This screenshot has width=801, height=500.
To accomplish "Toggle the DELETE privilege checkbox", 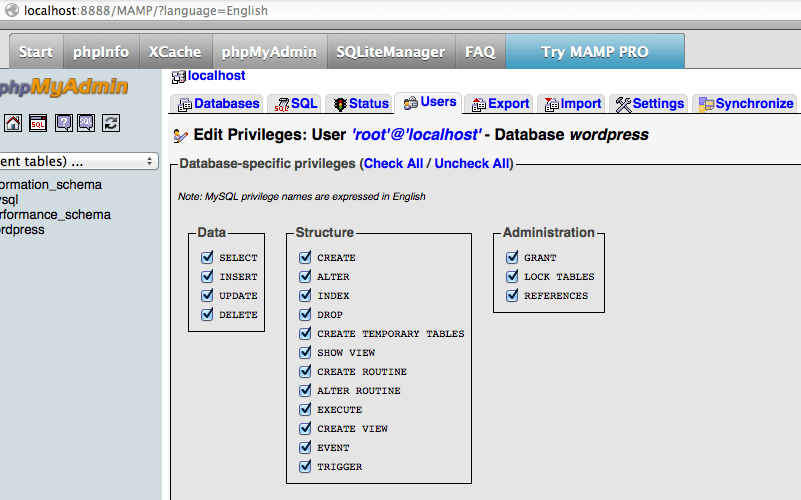I will [x=207, y=314].
